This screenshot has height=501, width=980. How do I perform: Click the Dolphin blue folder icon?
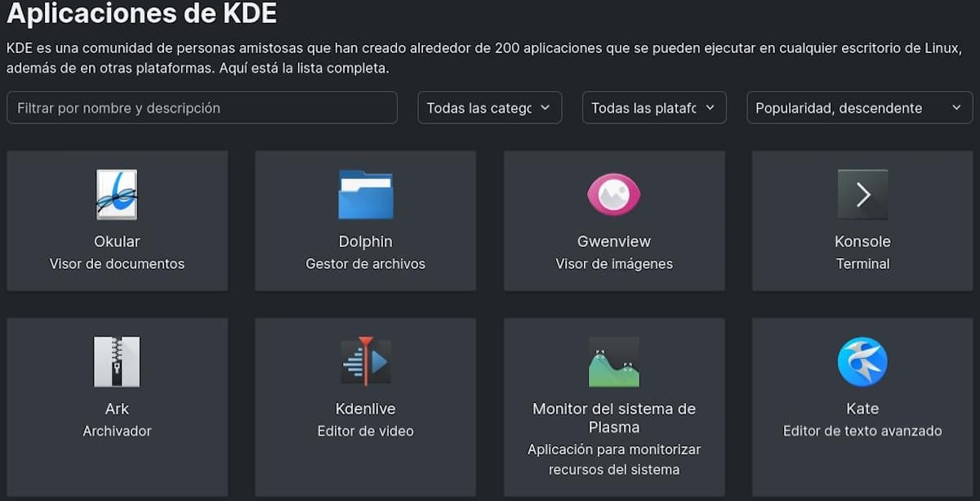point(366,195)
